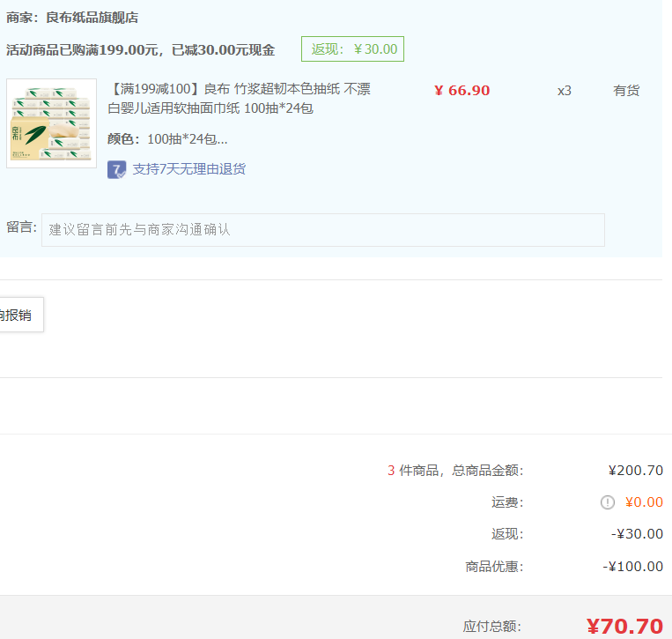
Task: Open the 良布 竹浆超韧本色抽纸 product title link
Action: [240, 98]
